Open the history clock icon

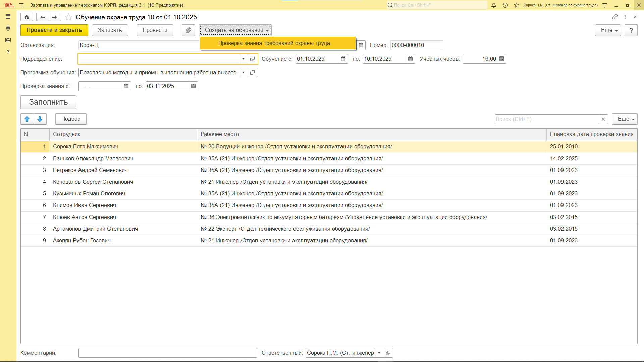tap(505, 5)
